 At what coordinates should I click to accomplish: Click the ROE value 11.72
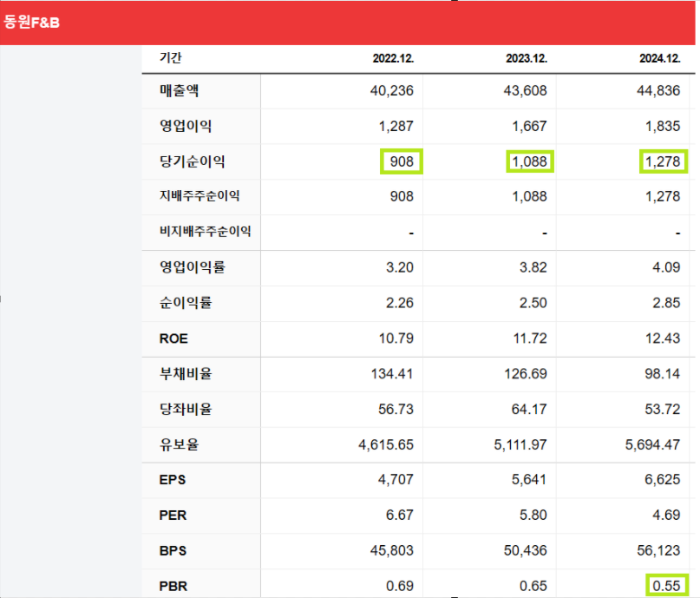pos(530,338)
